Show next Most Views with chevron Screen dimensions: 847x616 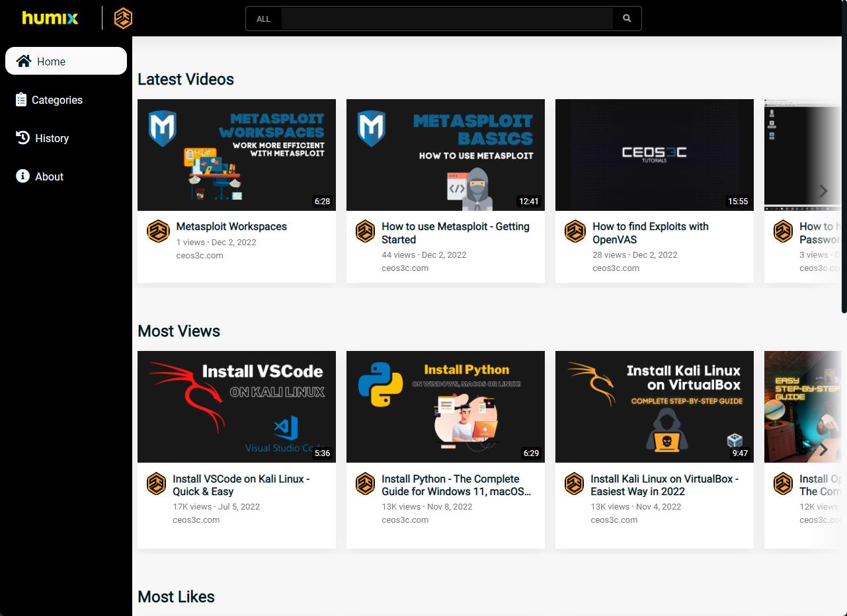[823, 450]
